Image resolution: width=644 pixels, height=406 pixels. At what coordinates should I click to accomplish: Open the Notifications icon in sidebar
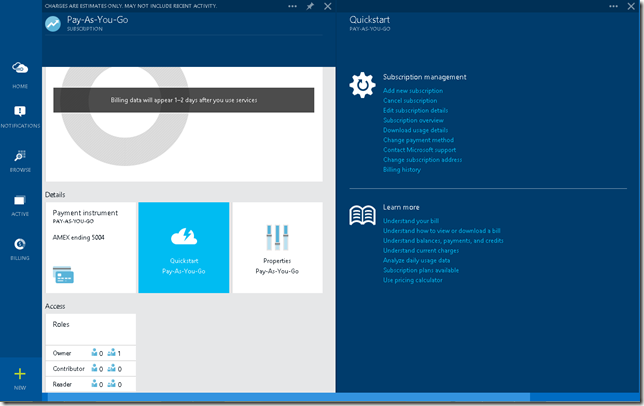pyautogui.click(x=20, y=116)
